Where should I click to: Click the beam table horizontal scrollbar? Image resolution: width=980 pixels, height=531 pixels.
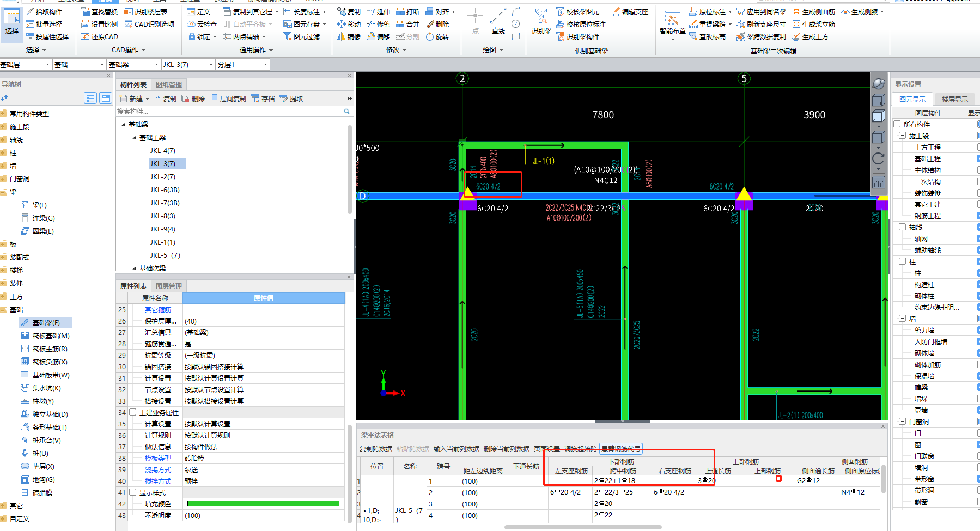(583, 527)
